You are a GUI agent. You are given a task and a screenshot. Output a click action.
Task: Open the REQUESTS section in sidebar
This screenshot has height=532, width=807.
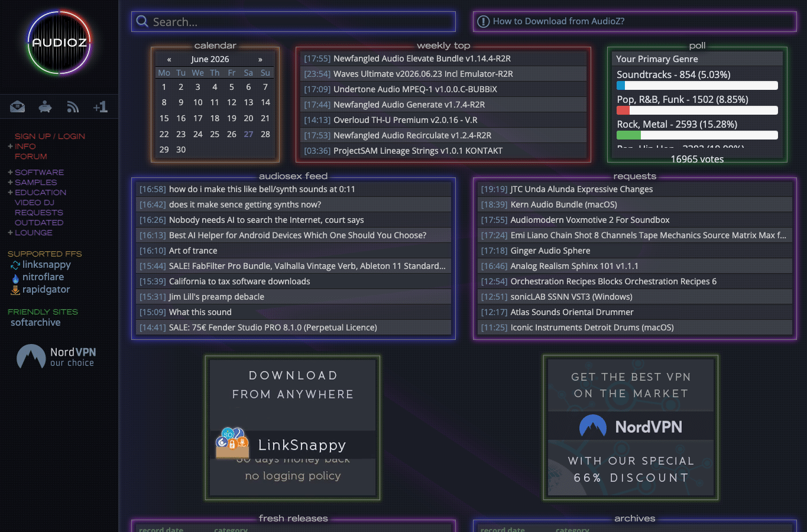coord(38,212)
